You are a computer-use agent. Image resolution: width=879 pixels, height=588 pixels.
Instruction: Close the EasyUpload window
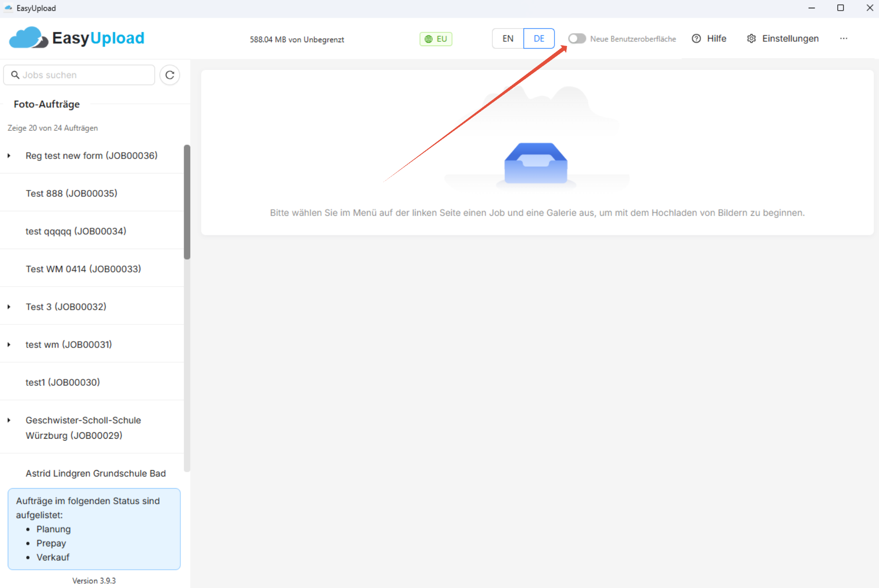click(870, 8)
